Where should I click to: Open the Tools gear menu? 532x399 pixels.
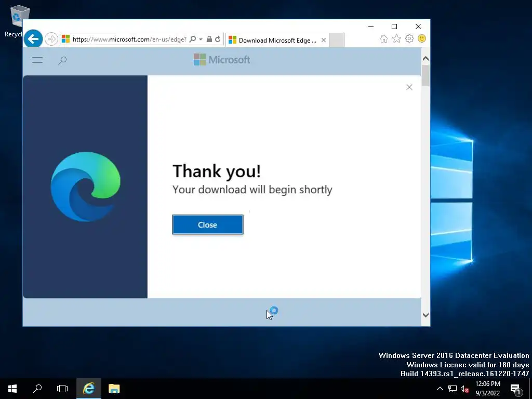409,38
